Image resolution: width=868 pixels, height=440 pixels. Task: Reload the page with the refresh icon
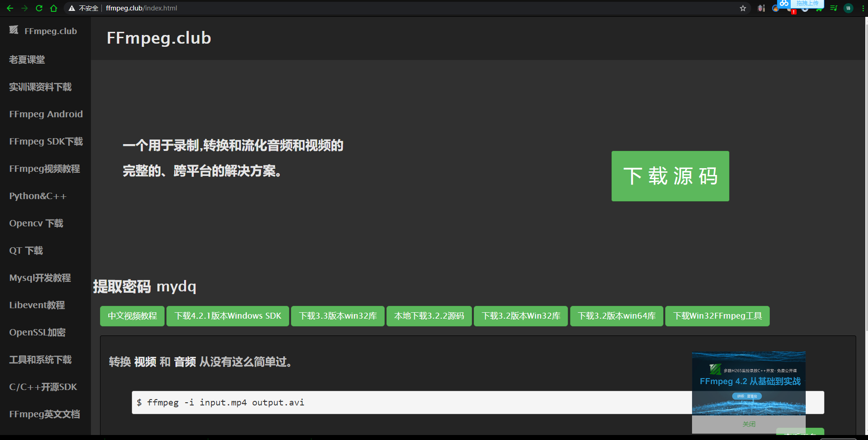39,8
